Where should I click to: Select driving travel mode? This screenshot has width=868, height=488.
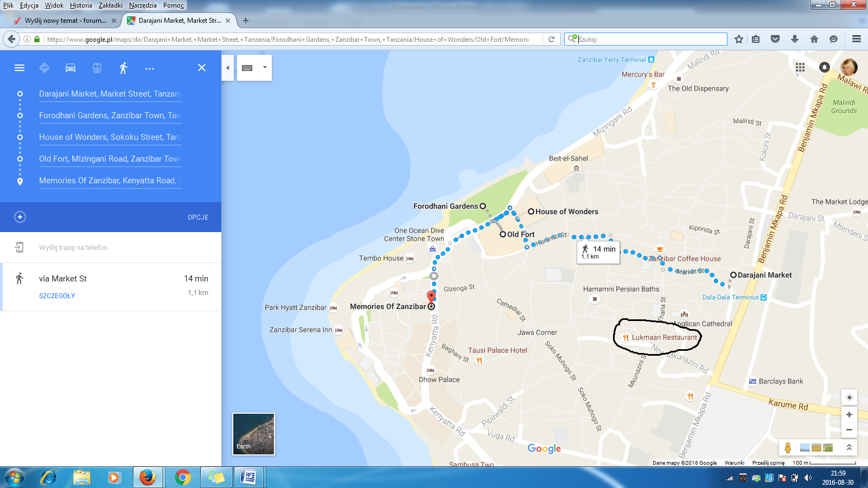click(x=71, y=68)
